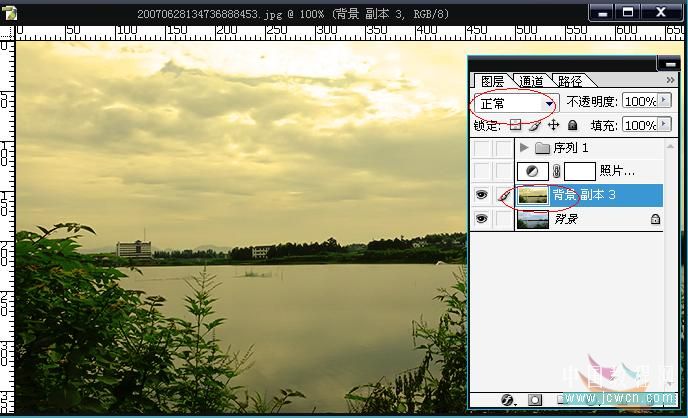The height and width of the screenshot is (418, 688).
Task: Click the layer mask thumbnail of 照片 layer
Action: pos(580,171)
